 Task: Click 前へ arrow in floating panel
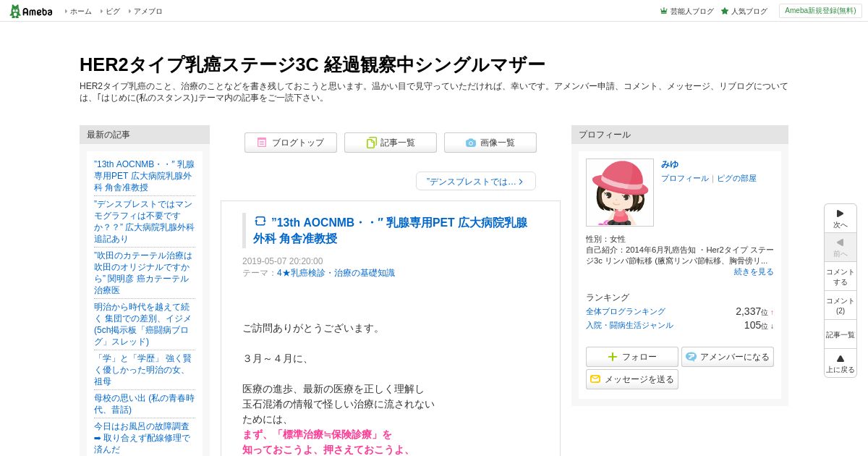click(x=841, y=248)
